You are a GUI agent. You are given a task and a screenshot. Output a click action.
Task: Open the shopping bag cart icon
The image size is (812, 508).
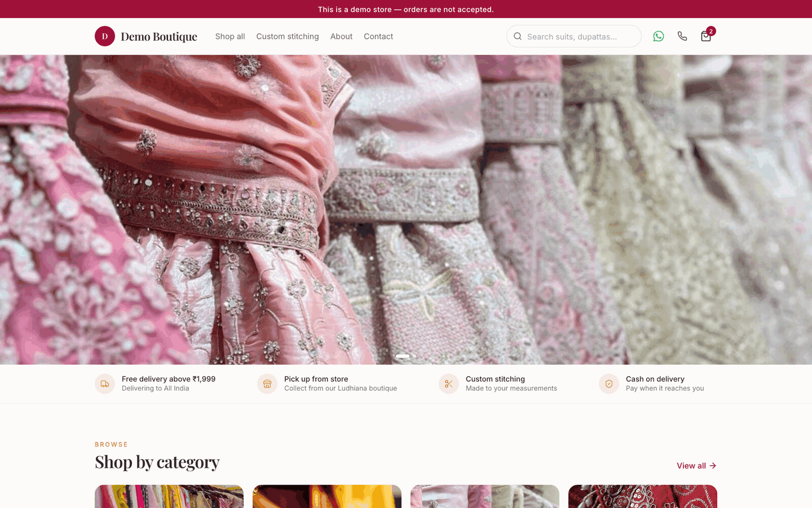[x=706, y=36]
